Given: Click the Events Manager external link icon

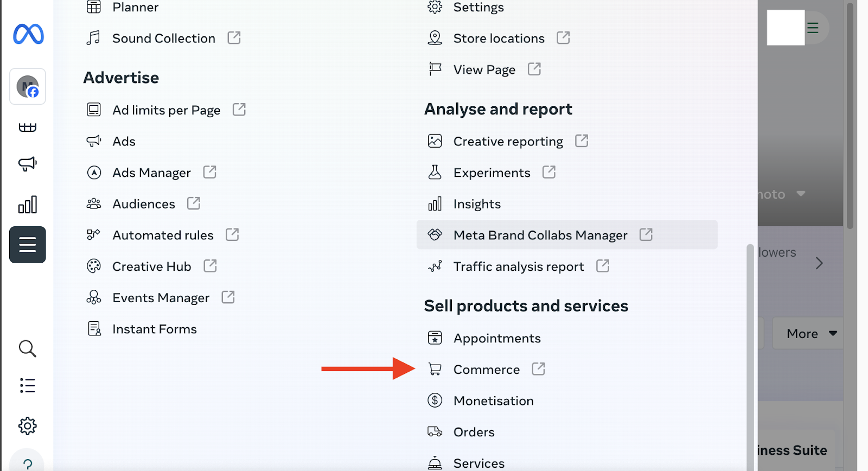Looking at the screenshot, I should click(x=228, y=297).
